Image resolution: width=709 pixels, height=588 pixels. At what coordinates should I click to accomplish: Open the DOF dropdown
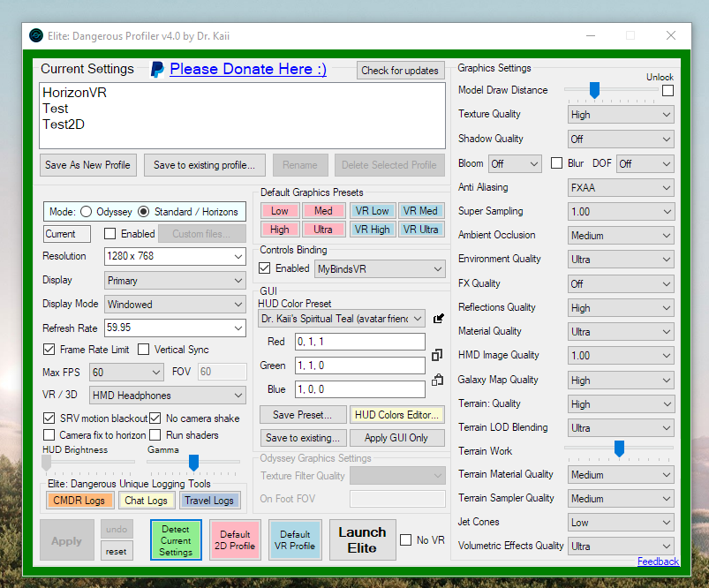pyautogui.click(x=645, y=163)
